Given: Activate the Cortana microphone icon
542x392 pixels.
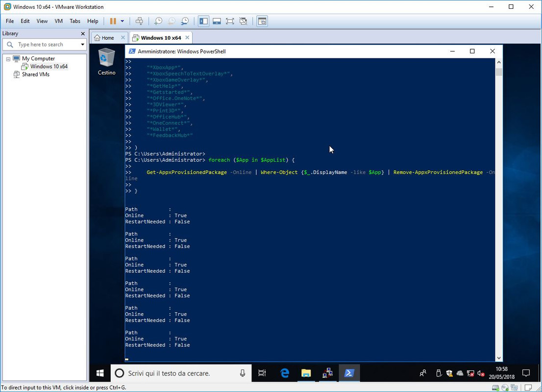Looking at the screenshot, I should 242,373.
